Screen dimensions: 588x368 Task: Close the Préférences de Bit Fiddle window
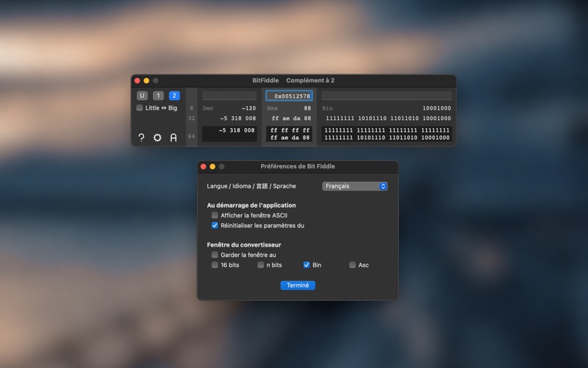204,166
